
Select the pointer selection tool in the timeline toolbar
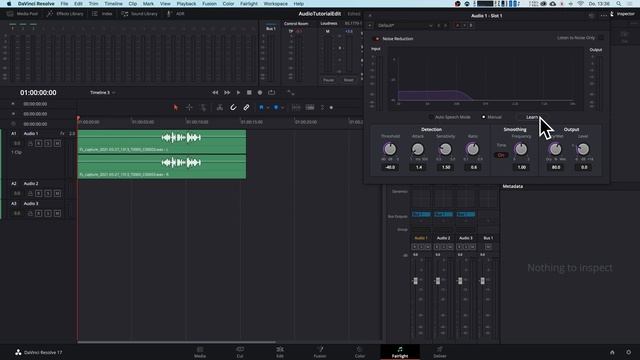click(x=176, y=107)
